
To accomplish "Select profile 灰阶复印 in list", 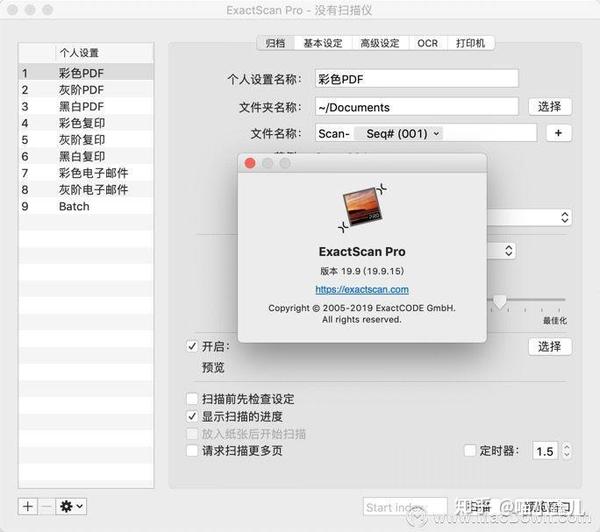I will tap(86, 140).
